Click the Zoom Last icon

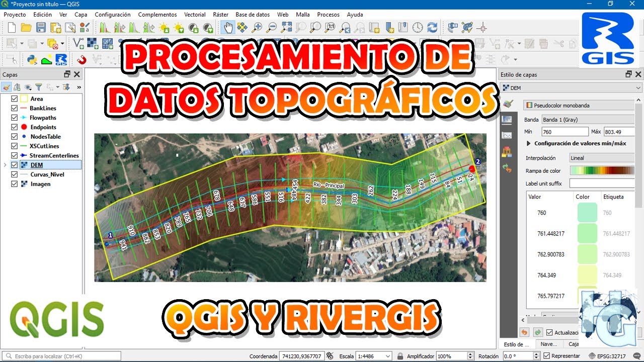click(x=345, y=28)
